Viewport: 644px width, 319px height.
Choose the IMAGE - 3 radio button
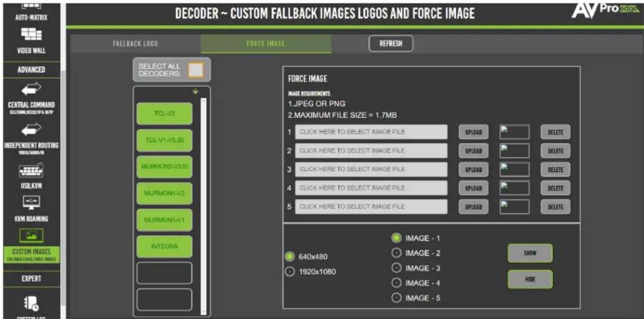coord(396,268)
